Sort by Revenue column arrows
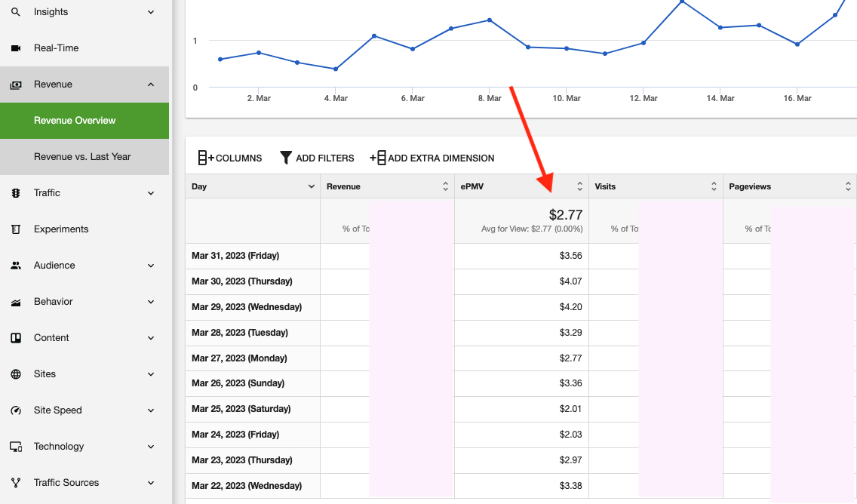This screenshot has height=504, width=857. [445, 186]
